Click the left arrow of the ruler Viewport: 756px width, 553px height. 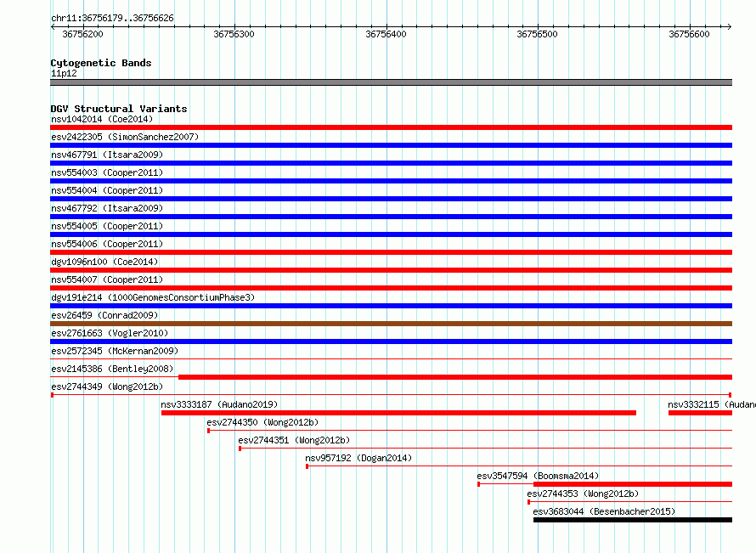tap(53, 26)
